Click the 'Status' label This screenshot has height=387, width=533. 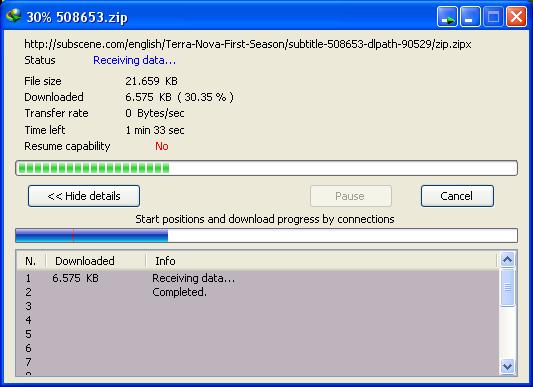click(40, 60)
